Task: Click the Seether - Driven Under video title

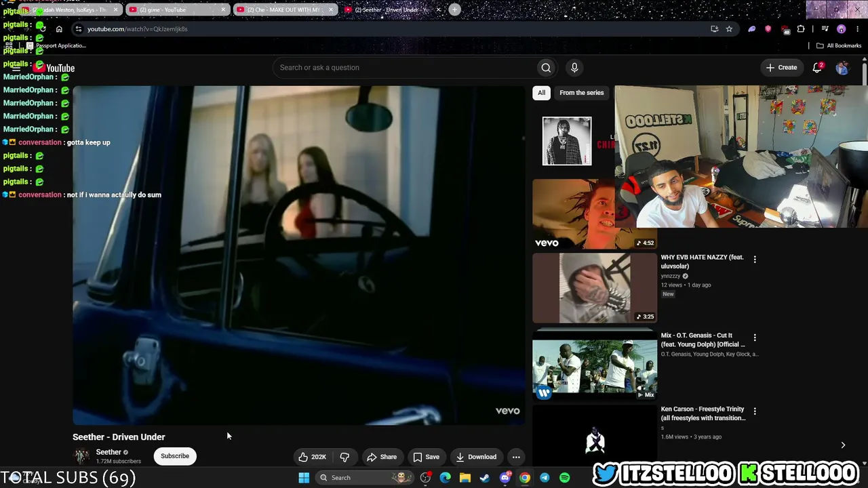Action: coord(119,437)
